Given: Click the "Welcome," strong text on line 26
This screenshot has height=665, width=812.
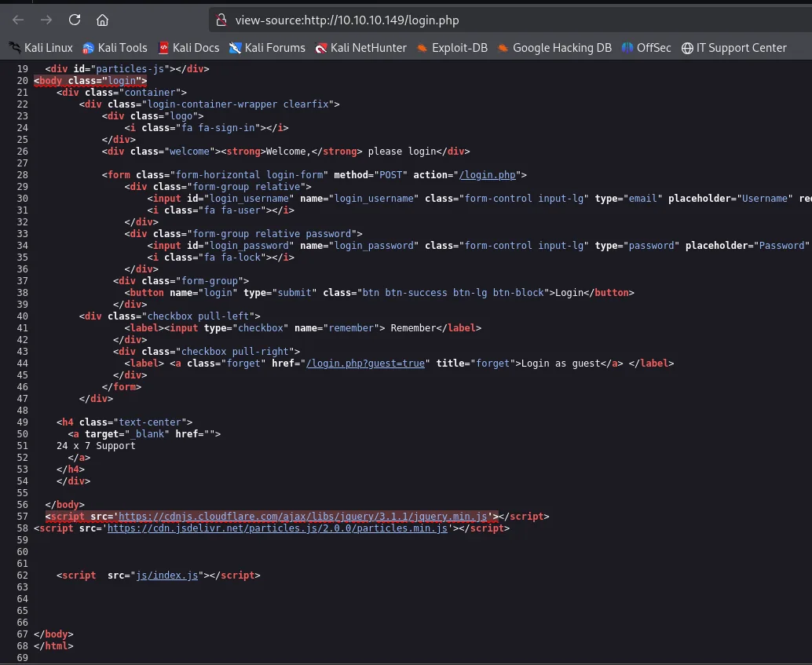Looking at the screenshot, I should 288,152.
